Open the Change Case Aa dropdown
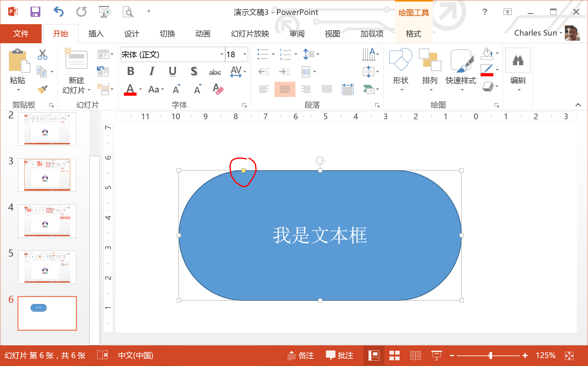Image resolution: width=588 pixels, height=366 pixels. click(156, 89)
